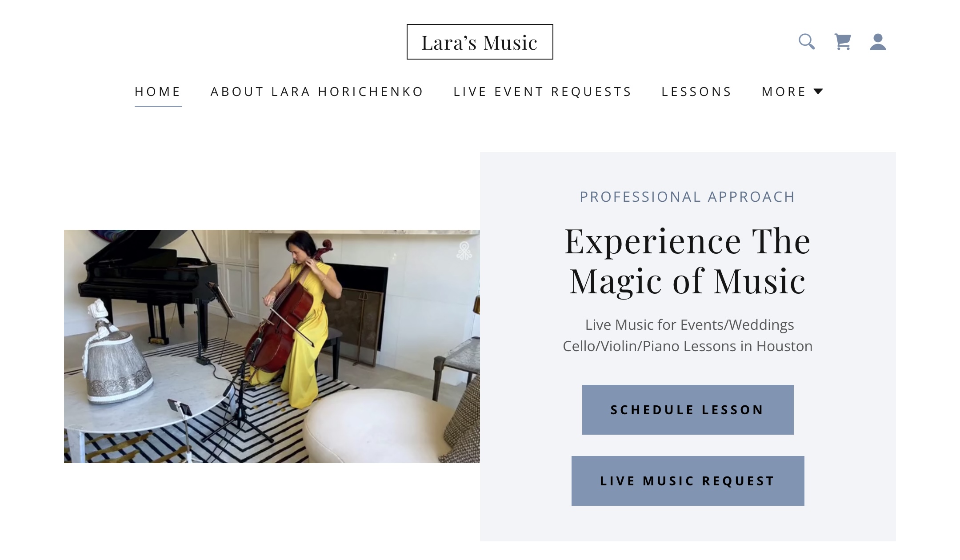Click the Cello/Violin/Piano Lessons in Houston text
Screen dimensions: 960x560
pos(688,346)
